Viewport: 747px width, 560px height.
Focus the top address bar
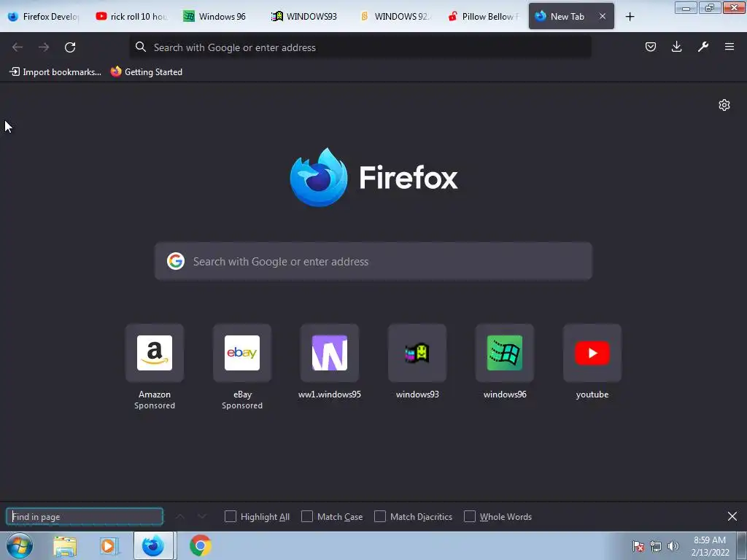[x=360, y=47]
